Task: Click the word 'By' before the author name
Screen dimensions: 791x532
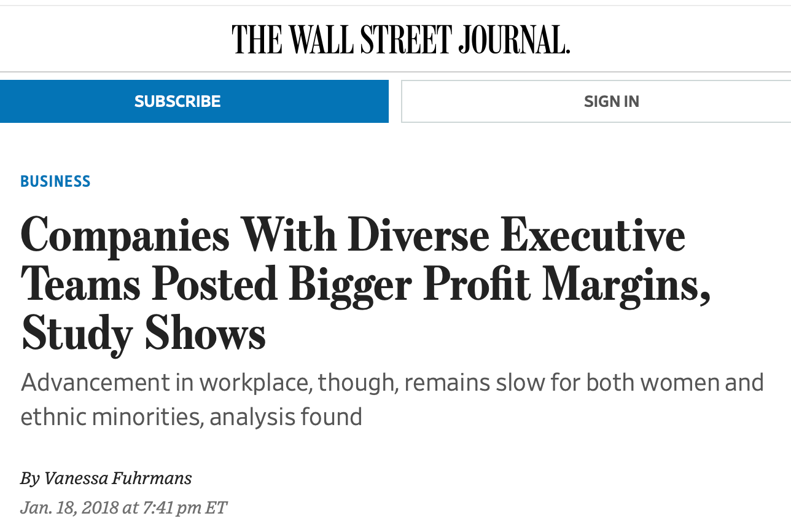Action: pyautogui.click(x=30, y=477)
